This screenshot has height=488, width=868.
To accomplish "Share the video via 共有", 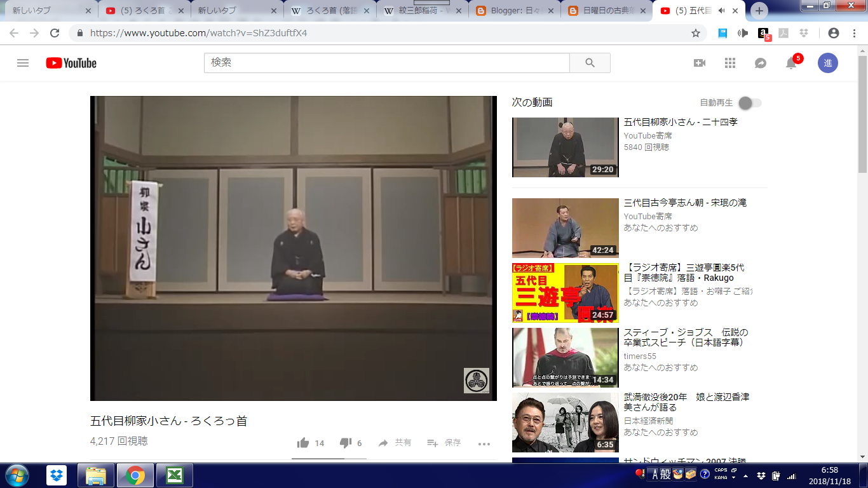I will [394, 443].
